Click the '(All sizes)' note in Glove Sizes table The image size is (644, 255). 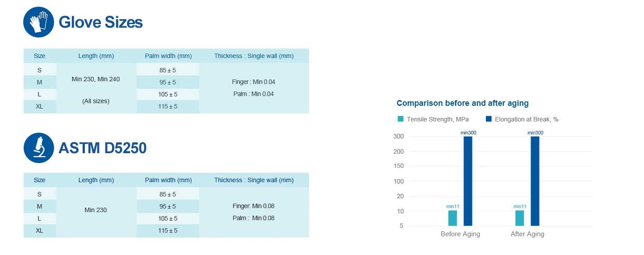96,101
